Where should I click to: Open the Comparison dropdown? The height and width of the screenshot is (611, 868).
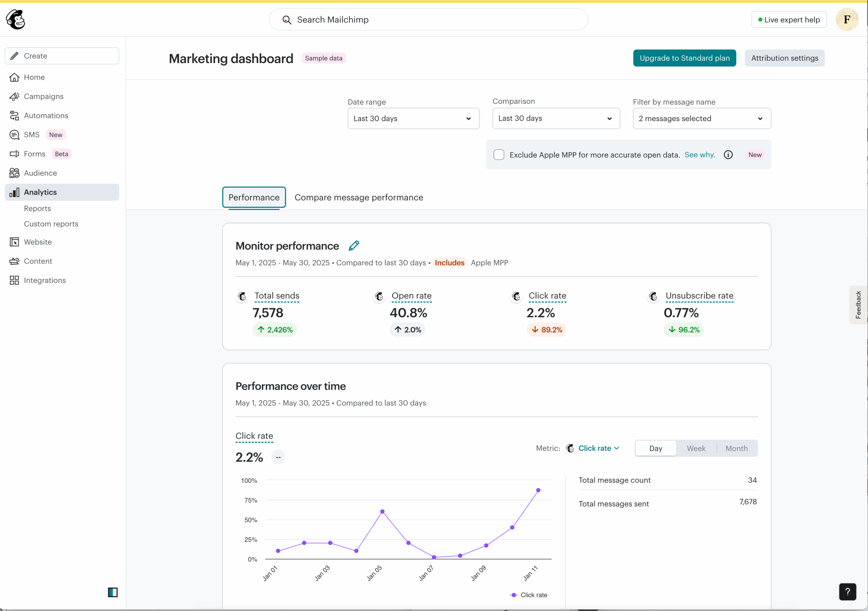coord(556,118)
